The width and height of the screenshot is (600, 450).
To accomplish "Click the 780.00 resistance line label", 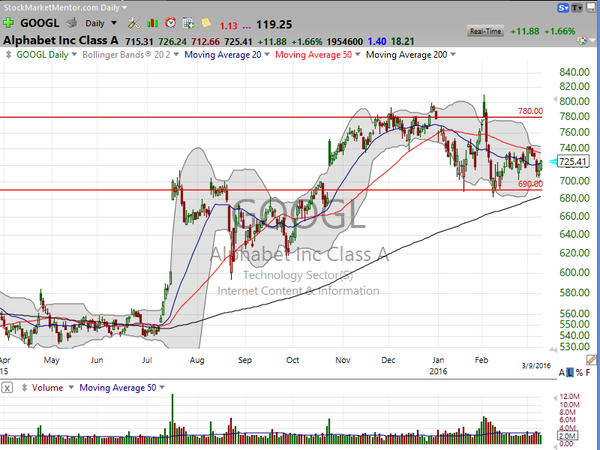I will (x=530, y=111).
